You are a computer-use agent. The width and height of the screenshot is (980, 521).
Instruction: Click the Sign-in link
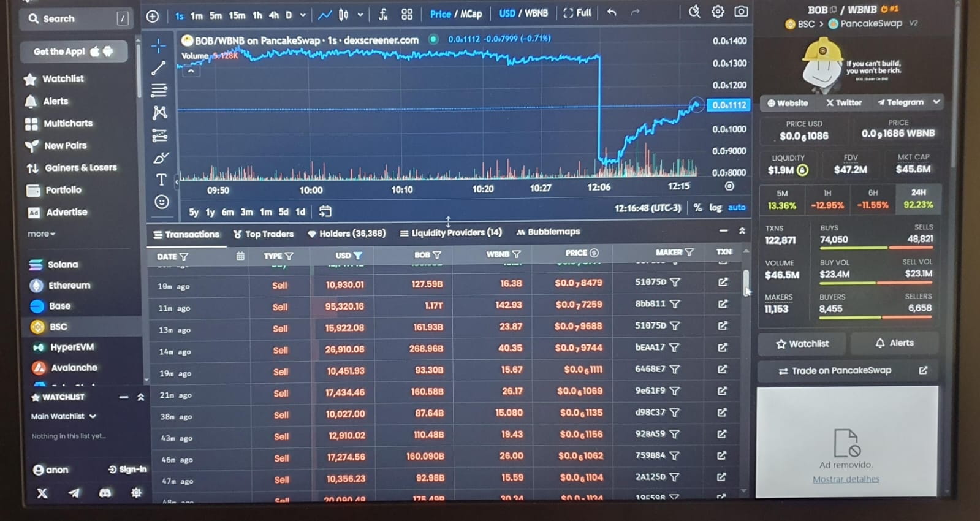[x=127, y=470]
